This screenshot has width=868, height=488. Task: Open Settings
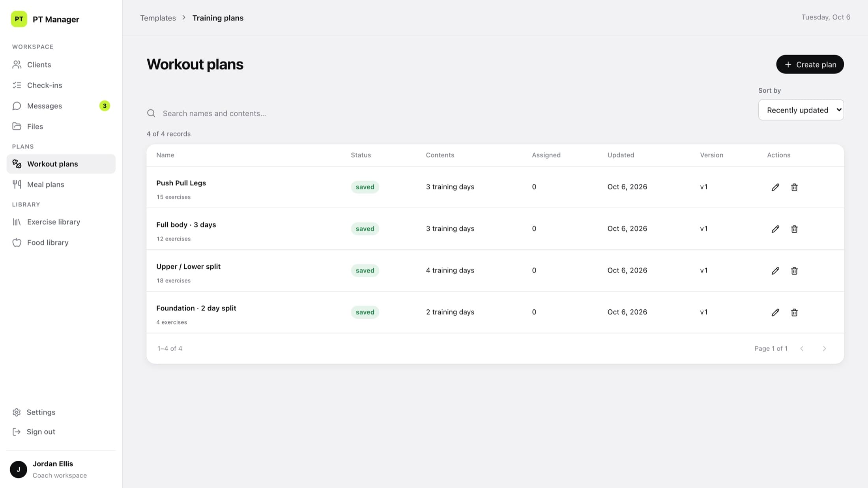point(61,412)
